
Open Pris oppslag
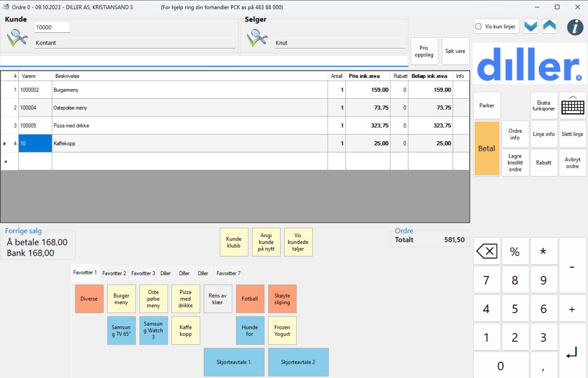pos(424,52)
